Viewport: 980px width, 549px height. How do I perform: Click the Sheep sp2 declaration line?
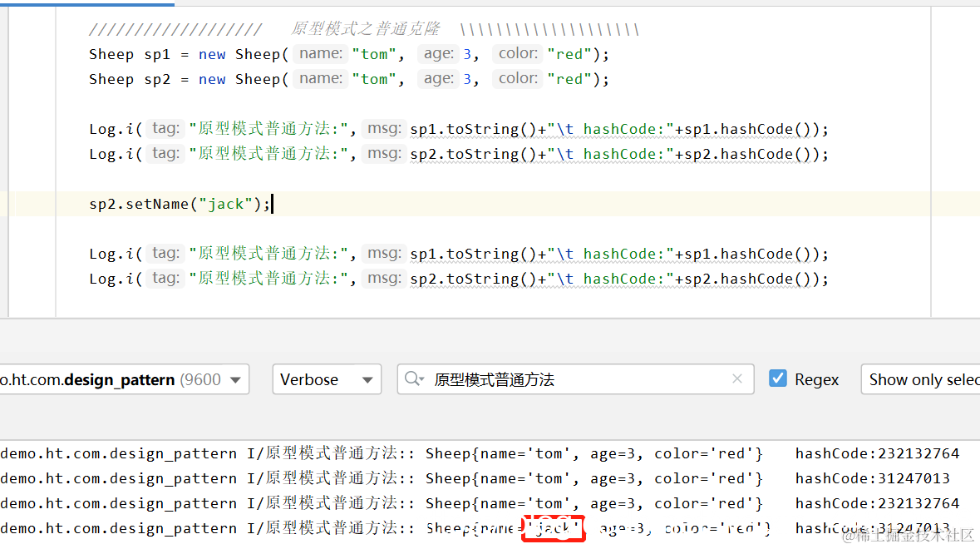click(x=349, y=79)
